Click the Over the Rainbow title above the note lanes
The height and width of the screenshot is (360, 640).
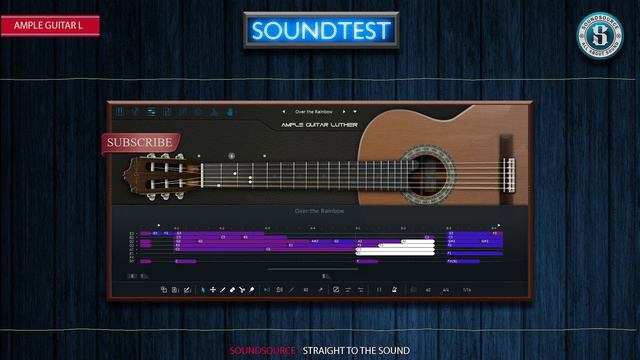tap(319, 211)
